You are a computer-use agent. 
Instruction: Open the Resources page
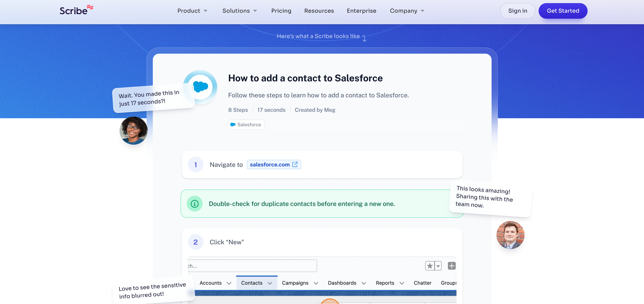pos(319,11)
